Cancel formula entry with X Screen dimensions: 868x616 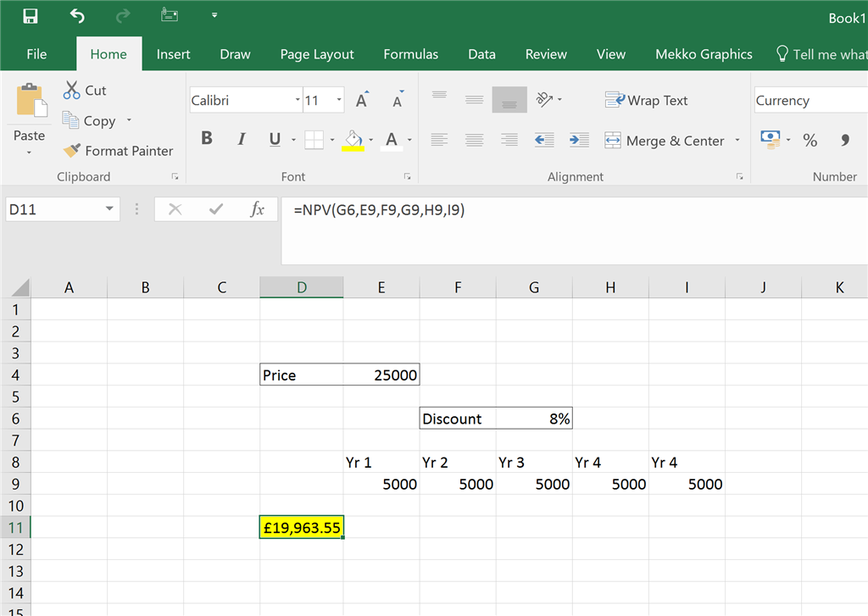(175, 209)
